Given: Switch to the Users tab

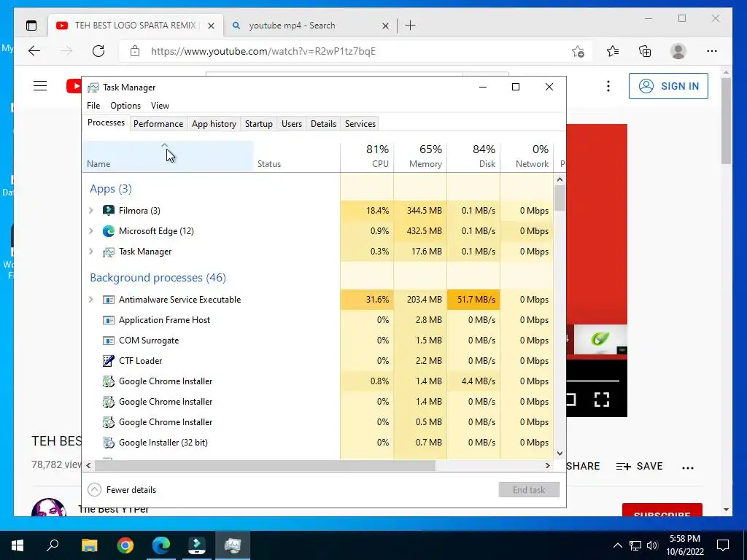Looking at the screenshot, I should (292, 124).
